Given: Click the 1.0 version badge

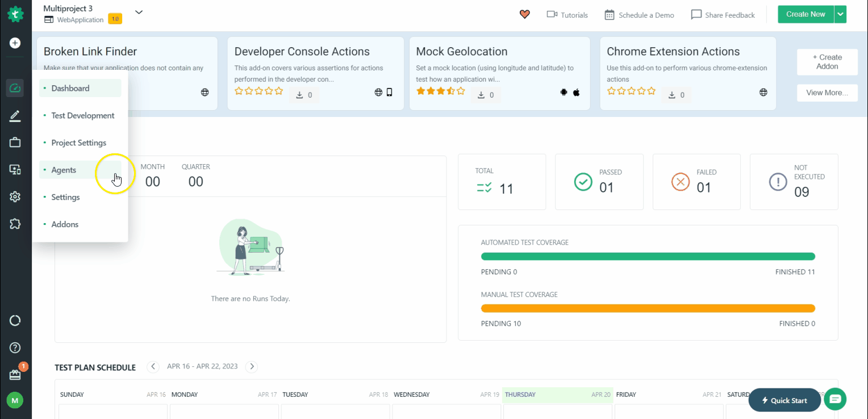Looking at the screenshot, I should point(115,19).
